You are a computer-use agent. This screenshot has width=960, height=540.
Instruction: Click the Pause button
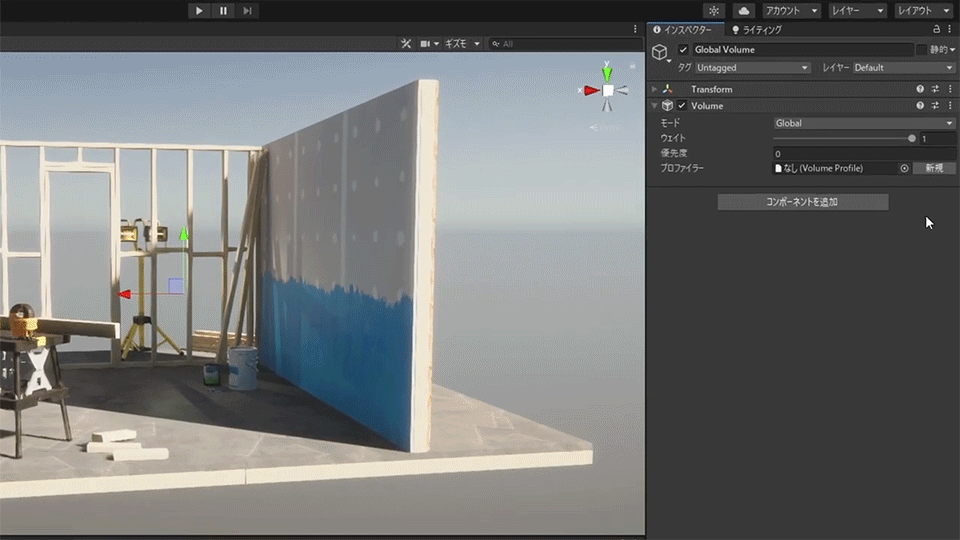[223, 10]
